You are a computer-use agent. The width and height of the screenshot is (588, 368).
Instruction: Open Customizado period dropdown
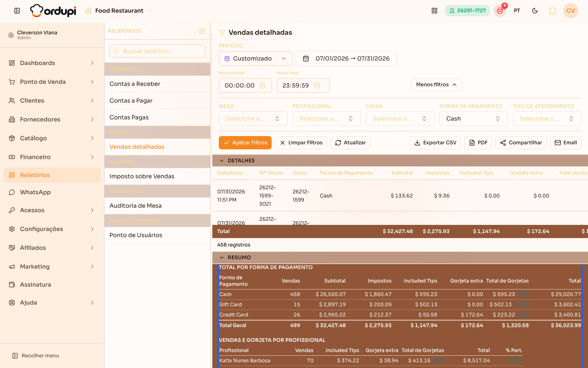pyautogui.click(x=256, y=58)
